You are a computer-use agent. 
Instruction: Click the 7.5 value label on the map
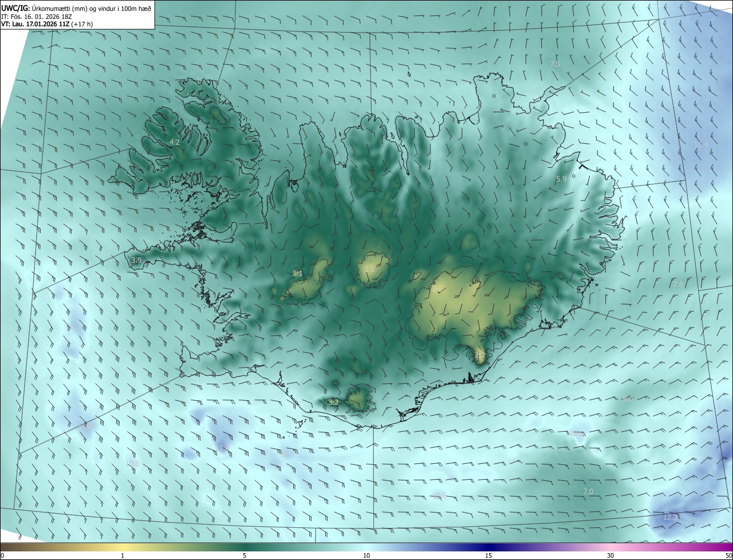555,64
